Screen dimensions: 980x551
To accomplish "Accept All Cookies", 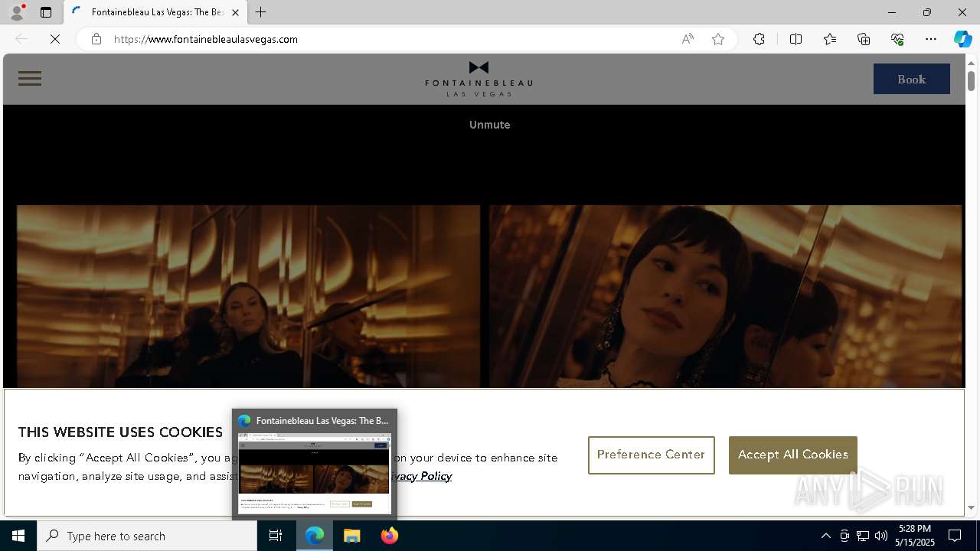I will (792, 455).
